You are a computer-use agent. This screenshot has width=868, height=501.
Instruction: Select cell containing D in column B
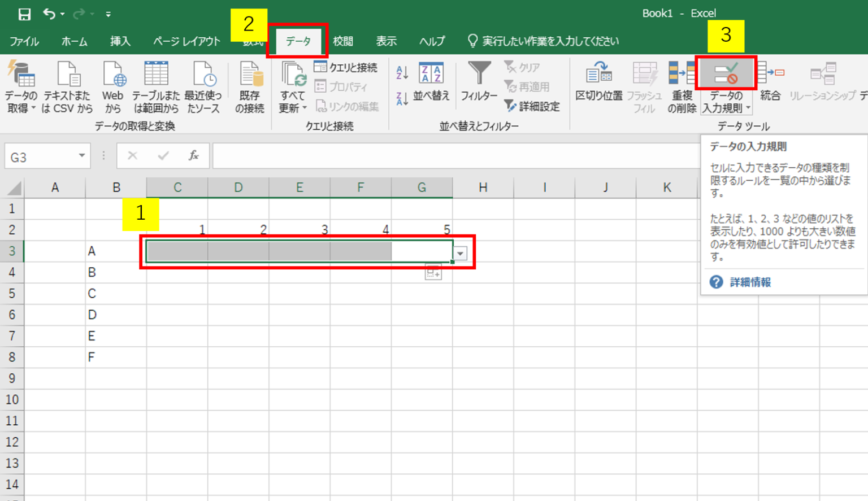pyautogui.click(x=116, y=315)
